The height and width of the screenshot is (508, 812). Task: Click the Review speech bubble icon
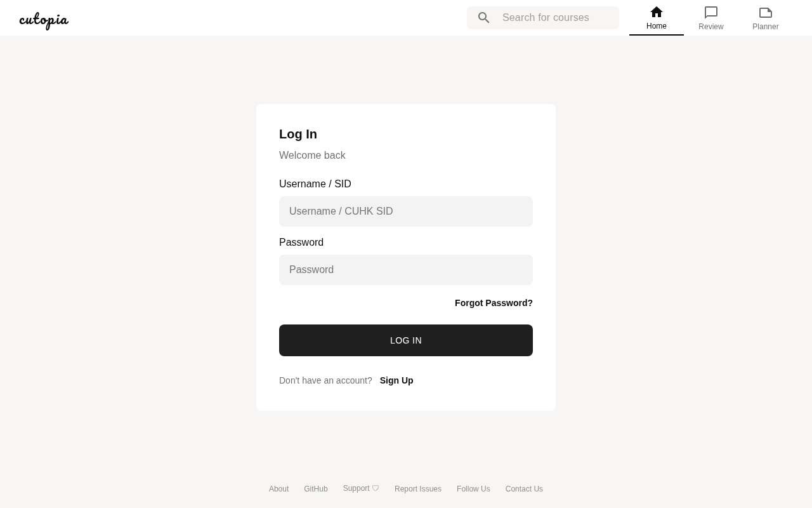coord(711,12)
